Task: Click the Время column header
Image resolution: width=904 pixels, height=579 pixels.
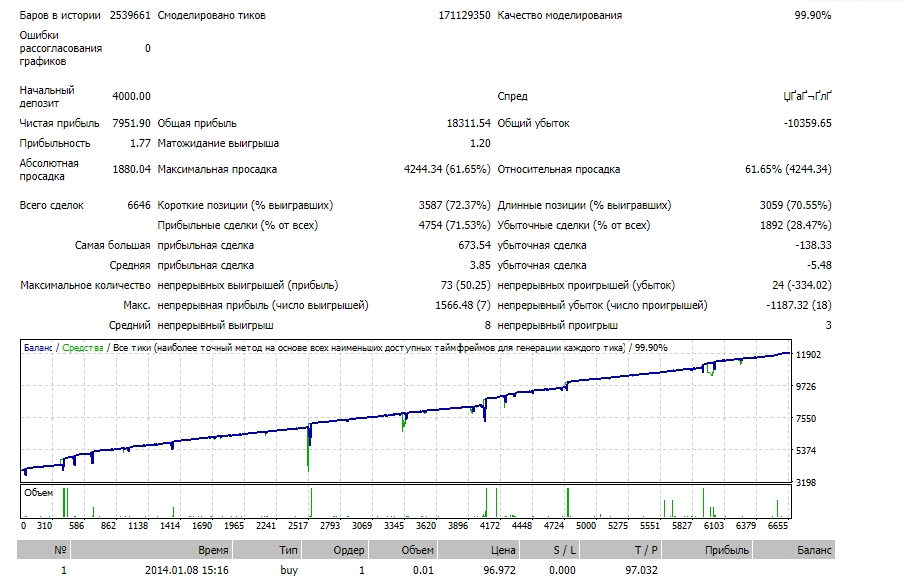Action: click(149, 550)
